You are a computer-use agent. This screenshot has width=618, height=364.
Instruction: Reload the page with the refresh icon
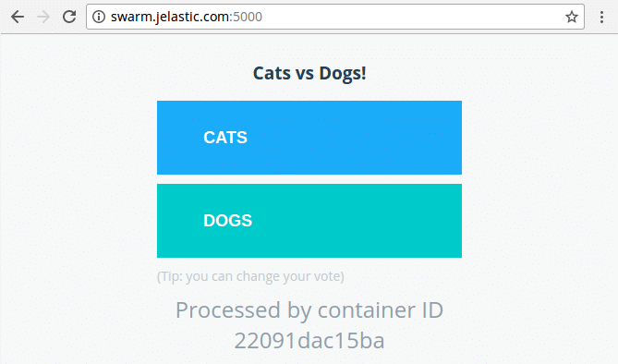(69, 17)
